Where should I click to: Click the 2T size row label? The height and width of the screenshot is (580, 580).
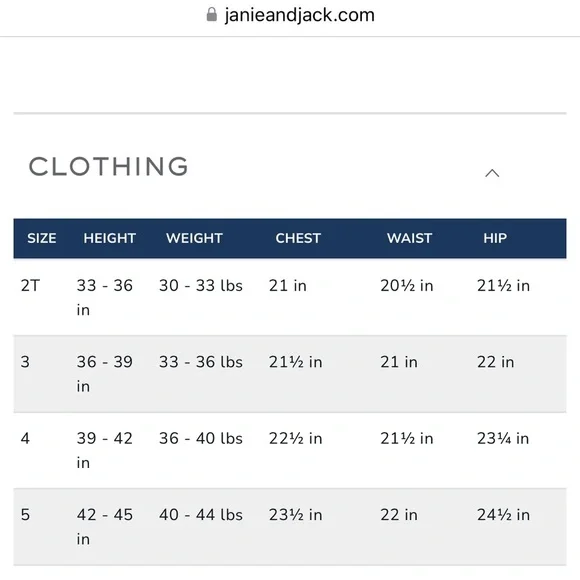[30, 286]
